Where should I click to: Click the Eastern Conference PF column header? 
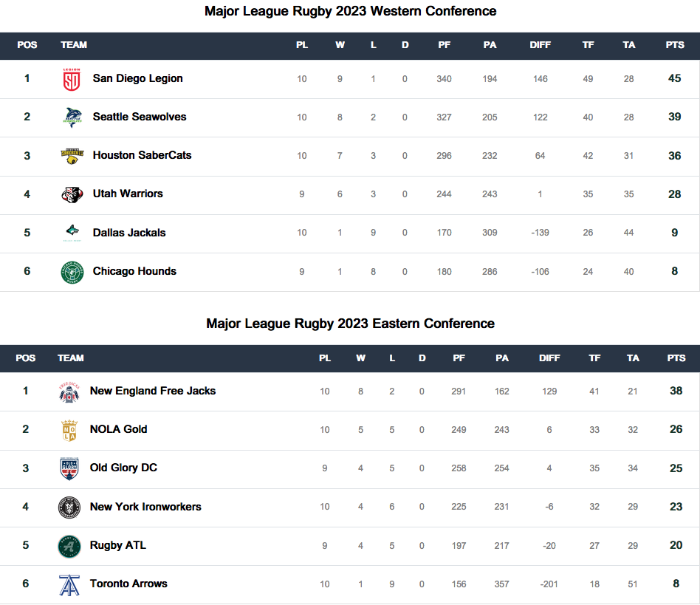(x=459, y=358)
